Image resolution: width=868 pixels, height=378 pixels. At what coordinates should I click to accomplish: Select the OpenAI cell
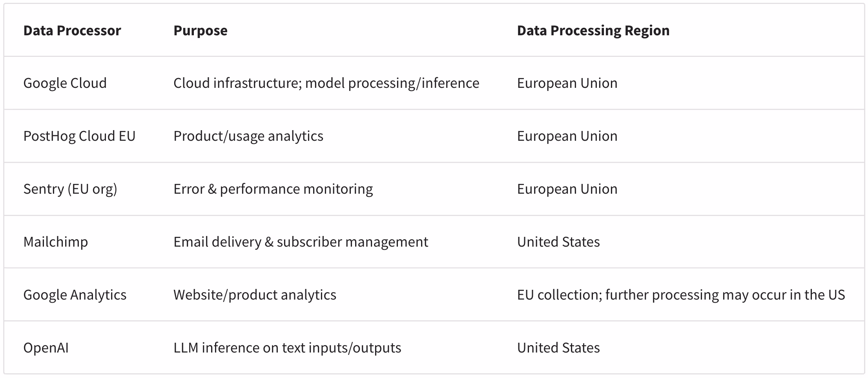[x=46, y=348]
